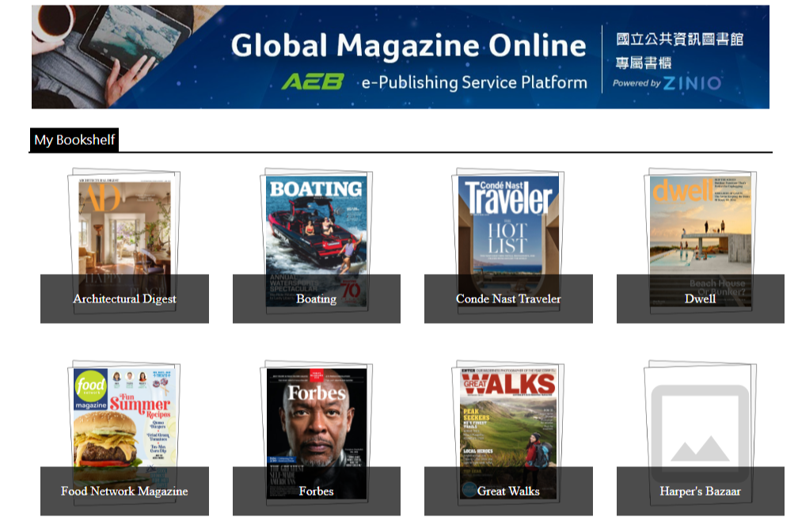798x532 pixels.
Task: Click the Great Walks title label
Action: [508, 492]
